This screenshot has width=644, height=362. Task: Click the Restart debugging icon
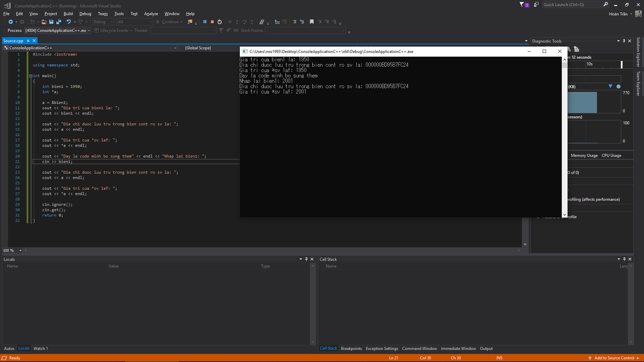(x=220, y=22)
